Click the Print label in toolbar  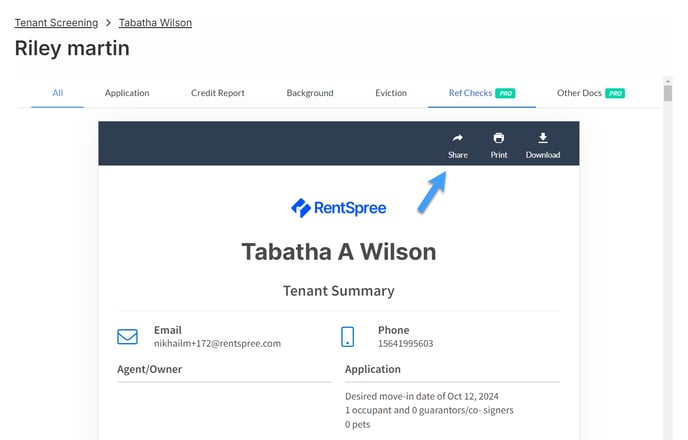499,155
